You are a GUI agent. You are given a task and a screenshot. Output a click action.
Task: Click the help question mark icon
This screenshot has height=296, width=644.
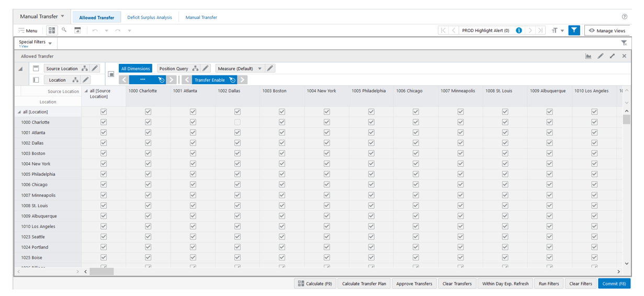coord(625,17)
